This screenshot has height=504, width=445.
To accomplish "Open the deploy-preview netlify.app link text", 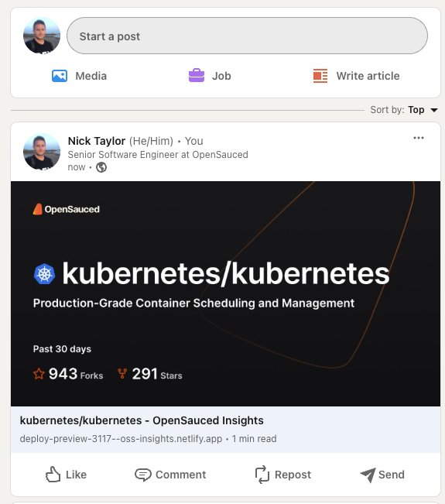I will coord(121,439).
